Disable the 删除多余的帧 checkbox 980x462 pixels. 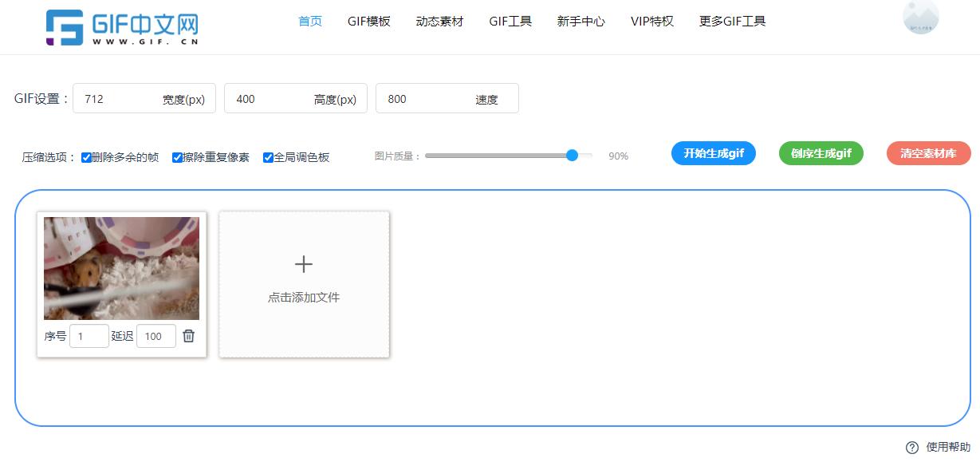click(86, 157)
